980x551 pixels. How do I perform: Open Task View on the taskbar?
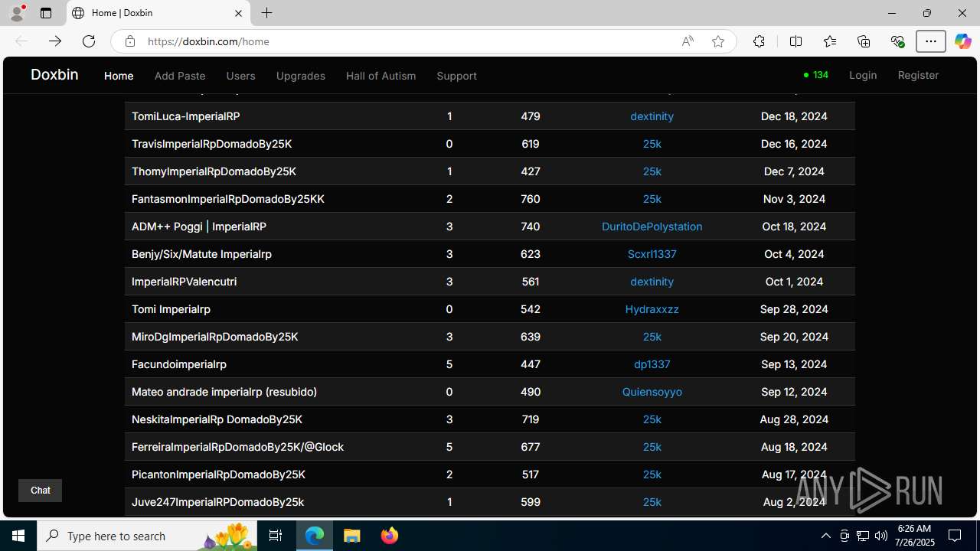tap(276, 536)
